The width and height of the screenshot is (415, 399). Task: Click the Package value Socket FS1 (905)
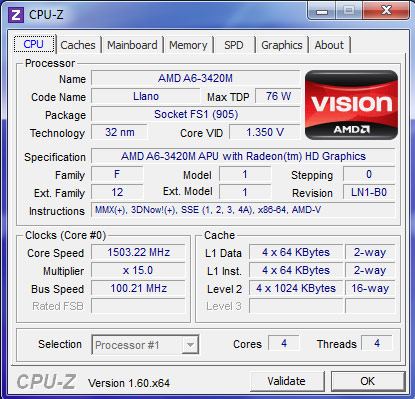point(196,115)
